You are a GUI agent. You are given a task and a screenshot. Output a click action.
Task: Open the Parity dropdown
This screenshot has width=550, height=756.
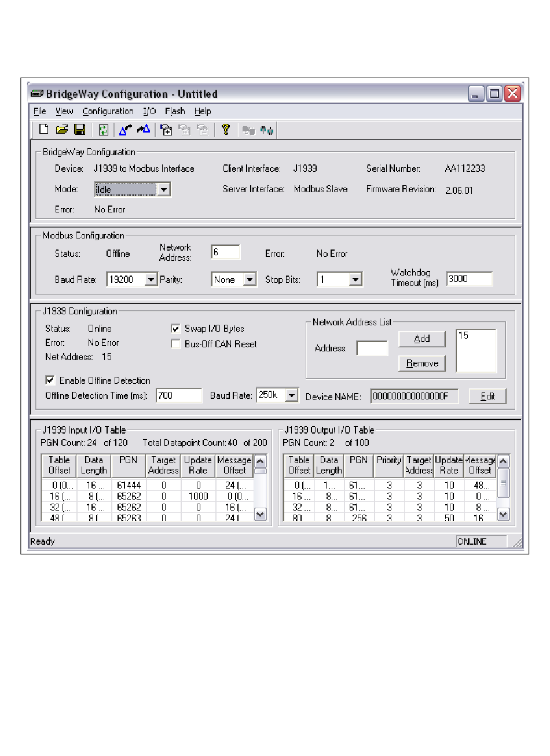tap(250, 280)
